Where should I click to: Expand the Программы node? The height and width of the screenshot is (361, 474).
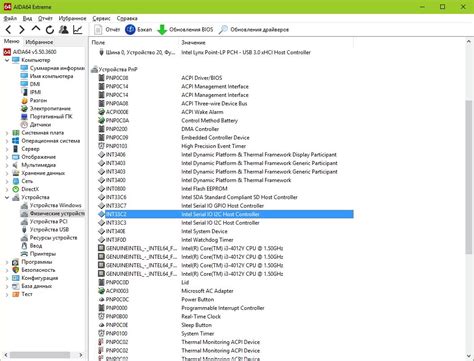(x=7, y=262)
